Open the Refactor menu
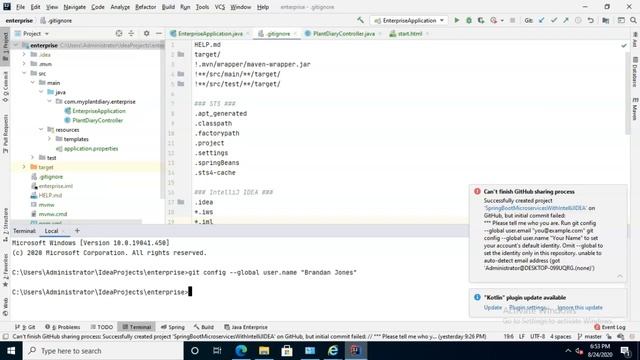 tap(145, 7)
